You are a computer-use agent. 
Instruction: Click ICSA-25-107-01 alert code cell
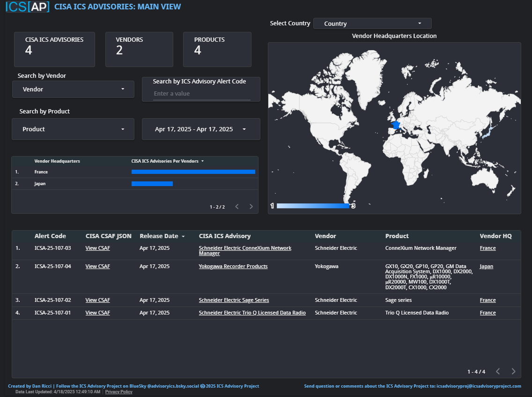pos(52,313)
